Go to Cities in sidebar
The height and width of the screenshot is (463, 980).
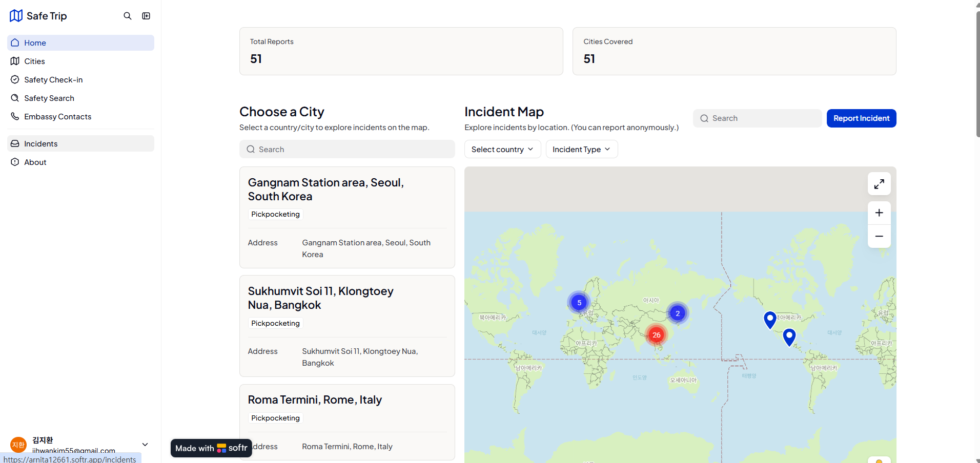tap(34, 61)
